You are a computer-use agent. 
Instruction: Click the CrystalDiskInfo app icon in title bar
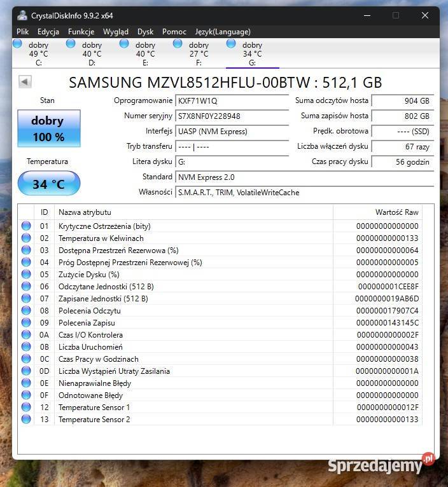22,15
